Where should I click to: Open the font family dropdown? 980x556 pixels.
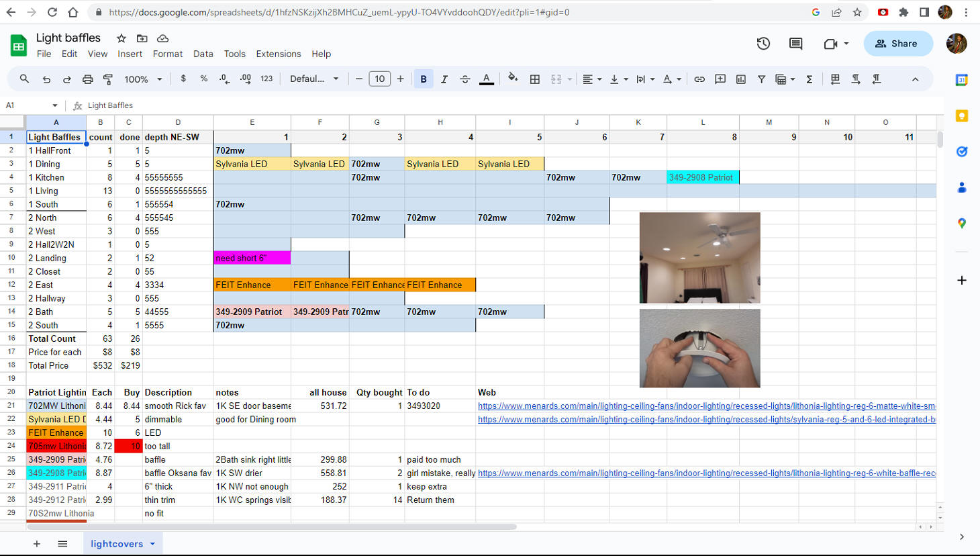point(314,79)
